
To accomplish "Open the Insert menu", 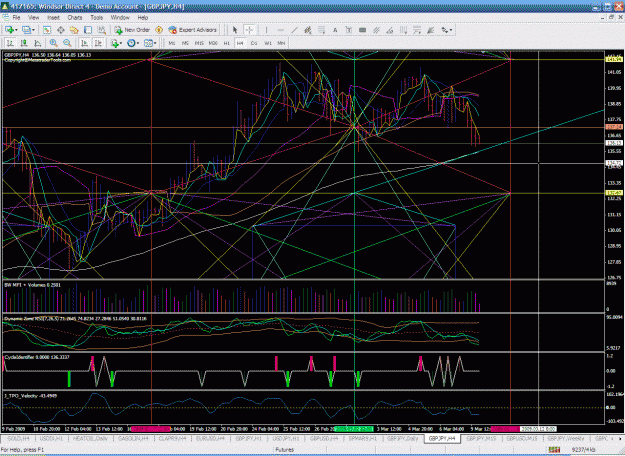I will [53, 18].
